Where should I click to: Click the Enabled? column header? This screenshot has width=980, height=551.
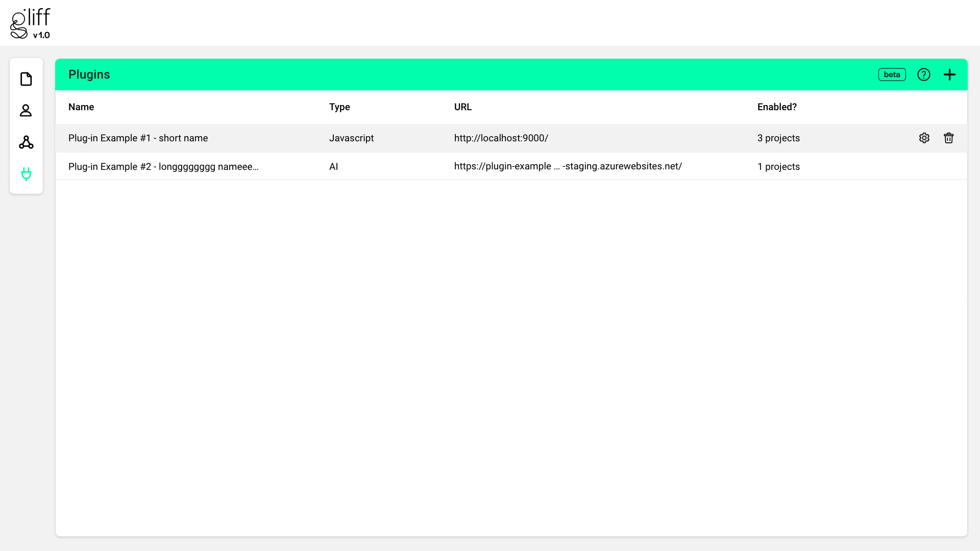pyautogui.click(x=776, y=107)
